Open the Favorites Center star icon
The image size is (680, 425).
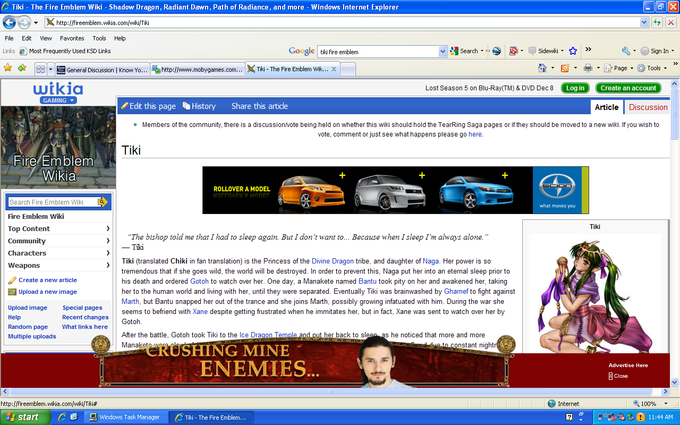7,68
